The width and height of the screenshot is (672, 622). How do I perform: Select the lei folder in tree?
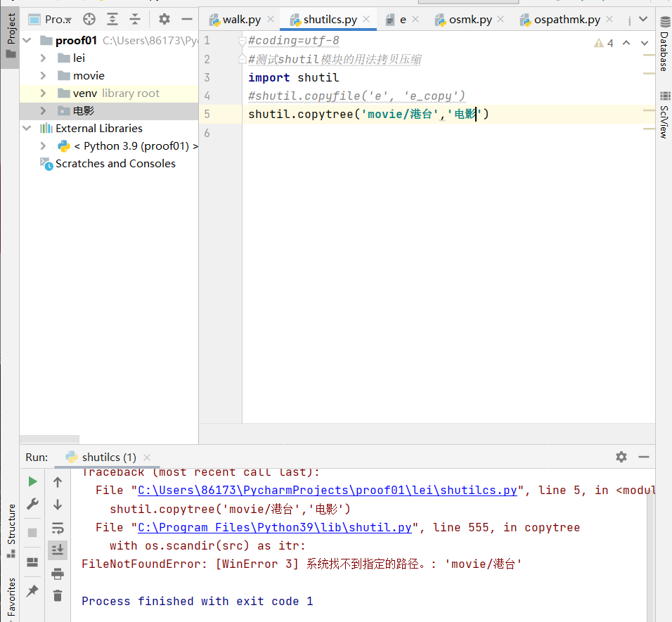pos(79,58)
